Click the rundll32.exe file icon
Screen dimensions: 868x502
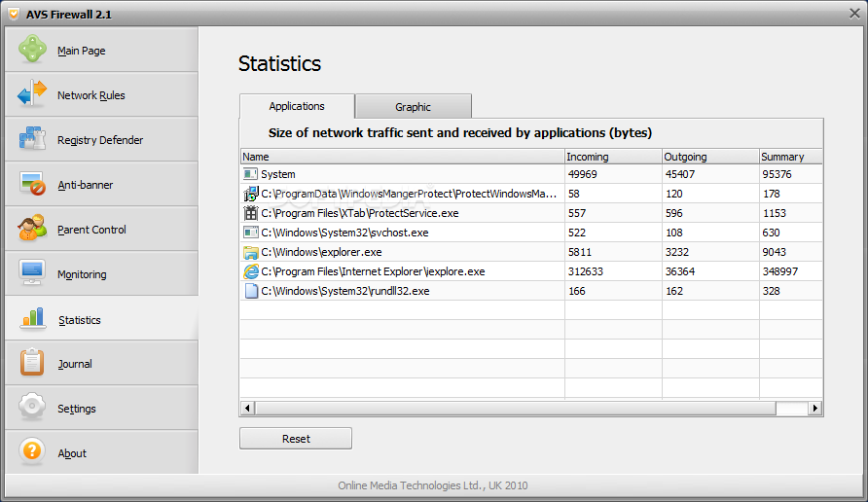251,291
